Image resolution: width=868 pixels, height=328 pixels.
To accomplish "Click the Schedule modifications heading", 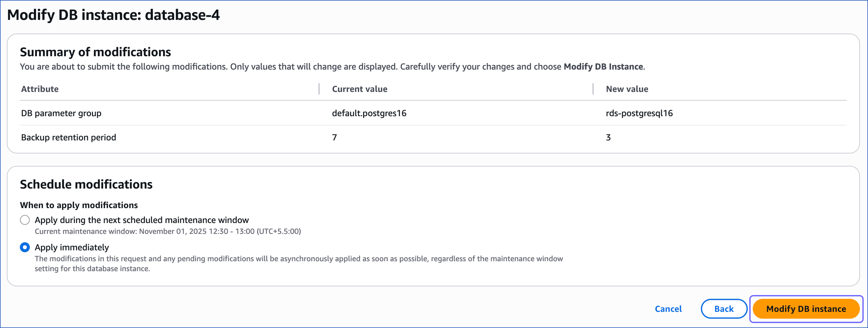I will (x=86, y=184).
